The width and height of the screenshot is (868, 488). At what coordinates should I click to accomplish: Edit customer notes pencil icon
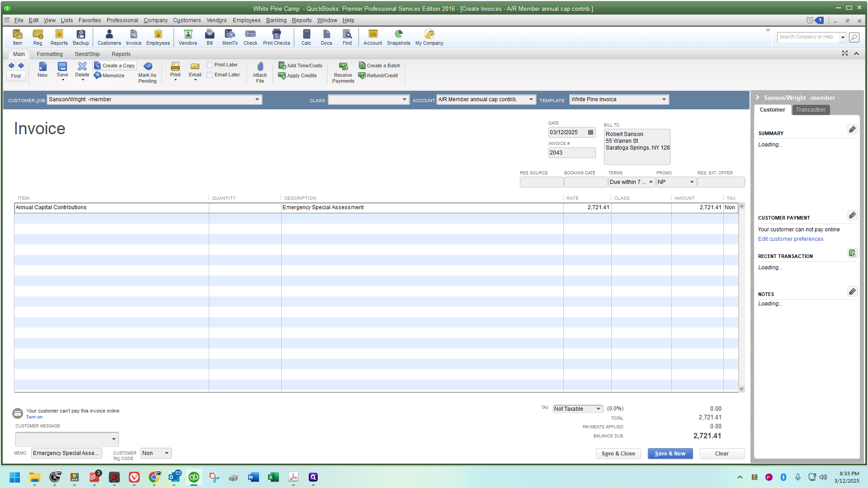852,291
